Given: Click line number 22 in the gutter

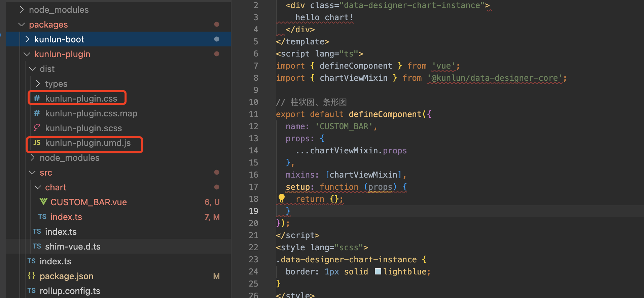Looking at the screenshot, I should [x=253, y=247].
